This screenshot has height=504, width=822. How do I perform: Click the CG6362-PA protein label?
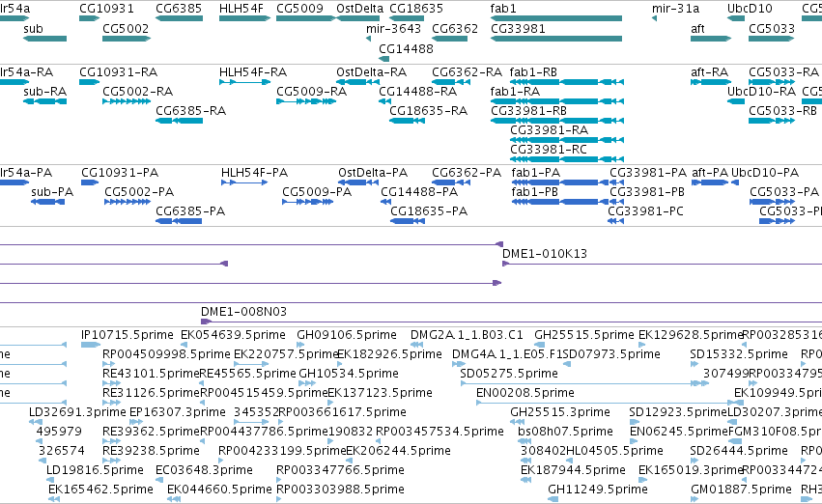(467, 173)
